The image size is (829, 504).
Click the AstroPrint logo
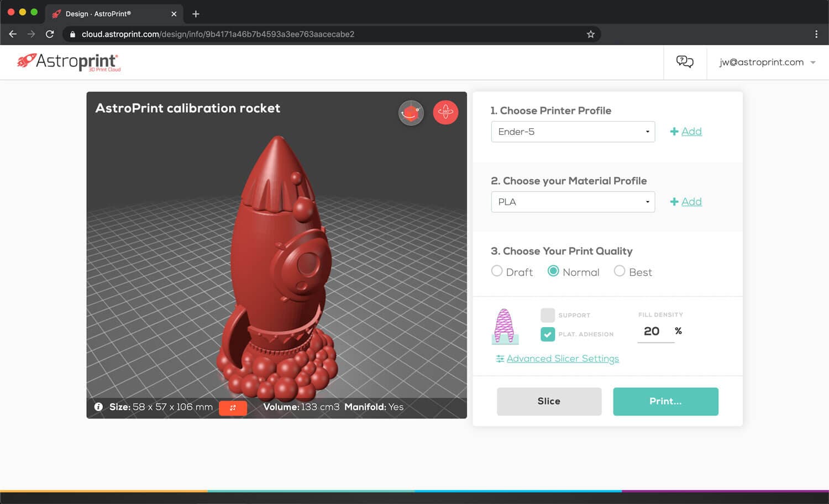click(x=69, y=62)
